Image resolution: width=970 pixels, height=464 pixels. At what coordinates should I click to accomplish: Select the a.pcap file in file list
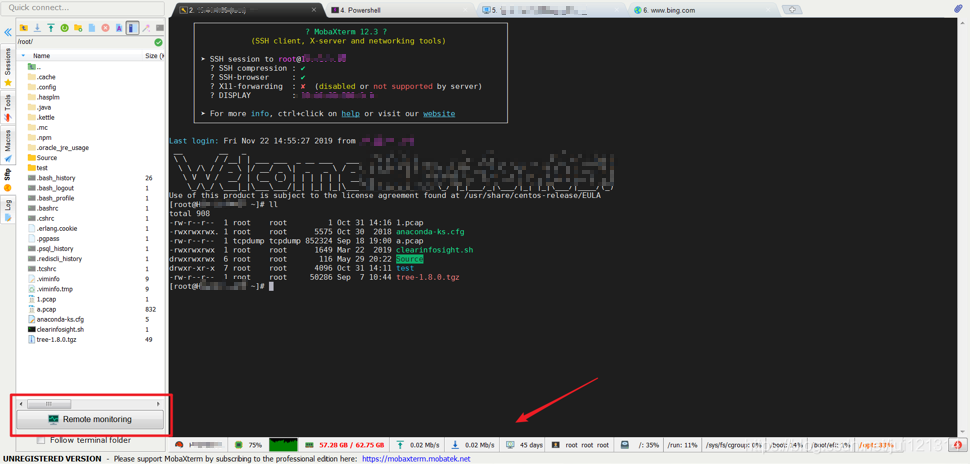pos(42,309)
